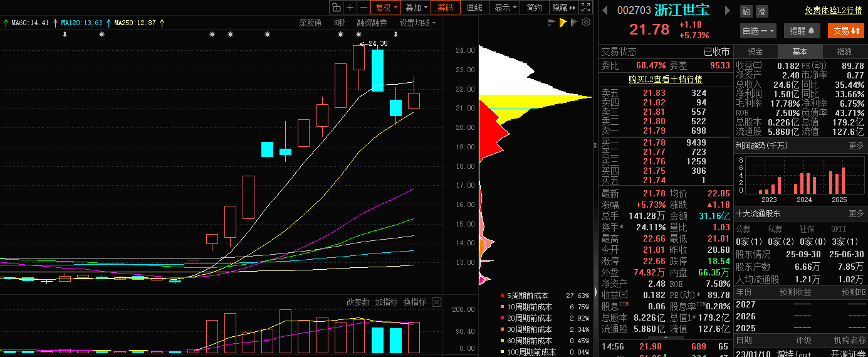This screenshot has height=357, width=868.
Task: Click the MA120 moving average label
Action: click(x=81, y=23)
